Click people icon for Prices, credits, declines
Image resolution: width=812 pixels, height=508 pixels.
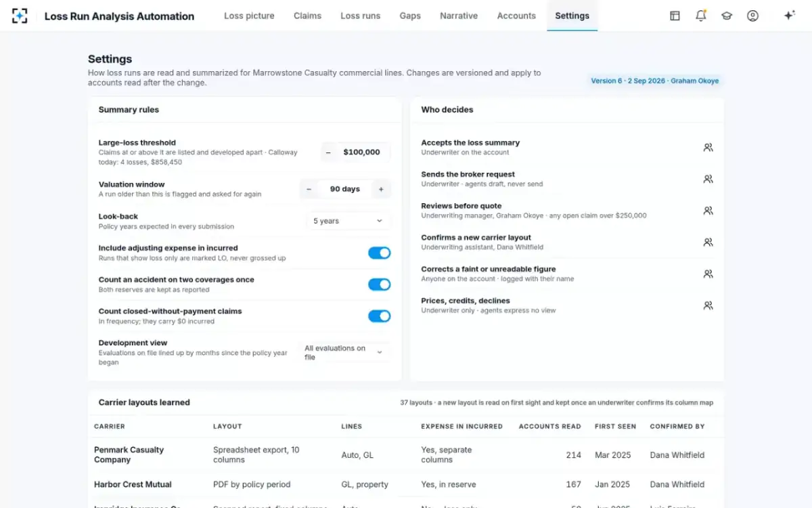click(708, 305)
